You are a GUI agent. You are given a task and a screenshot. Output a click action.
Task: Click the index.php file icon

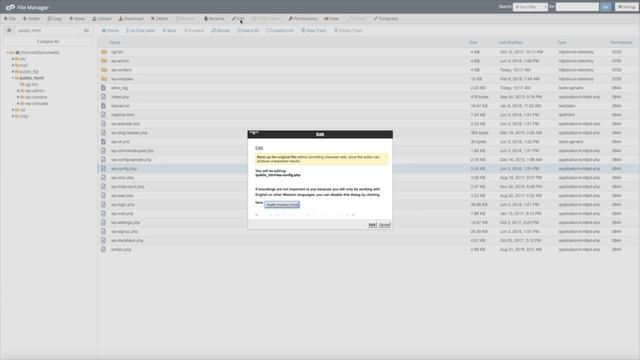coord(103,97)
